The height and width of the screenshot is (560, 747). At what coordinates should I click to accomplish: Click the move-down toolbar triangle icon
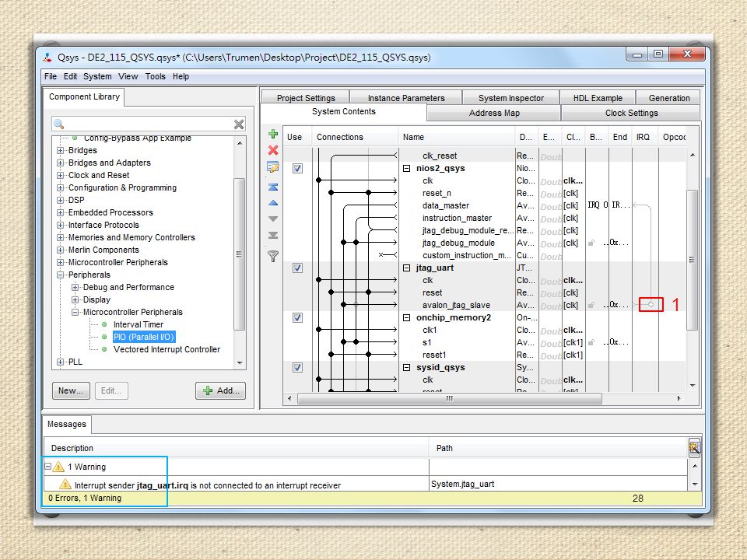(x=273, y=219)
